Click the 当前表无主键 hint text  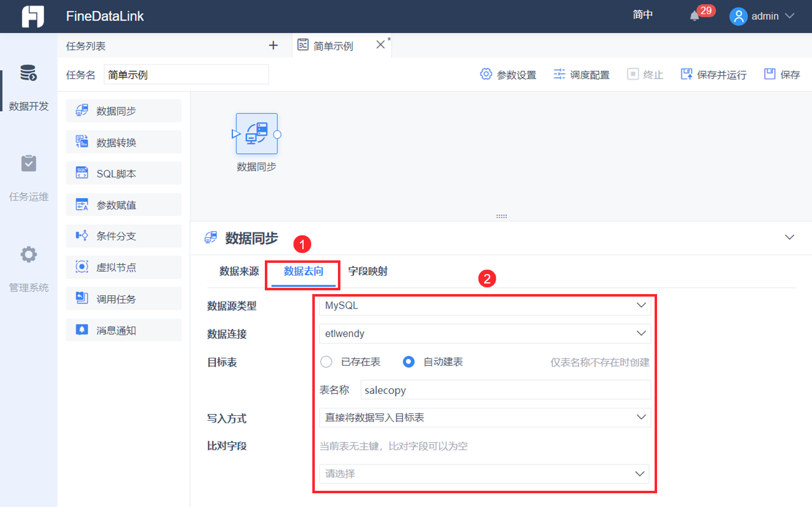[394, 446]
